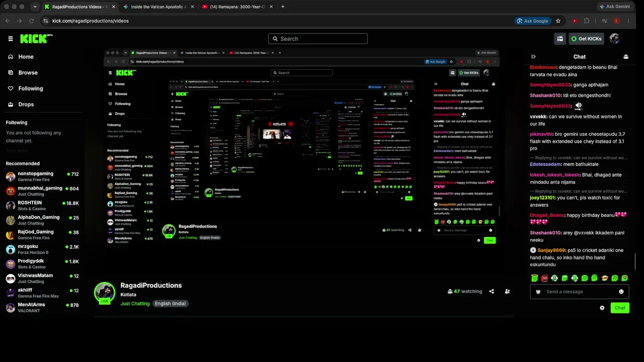This screenshot has width=644, height=362.
Task: Switch to the RagadiProductions Videos browser tab
Action: tap(79, 7)
